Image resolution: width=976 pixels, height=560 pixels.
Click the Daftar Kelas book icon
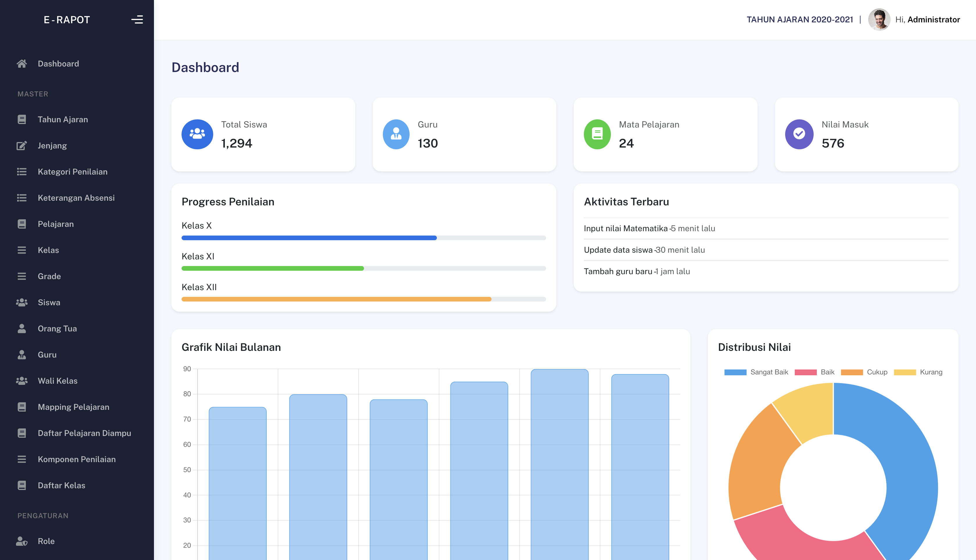(x=22, y=486)
